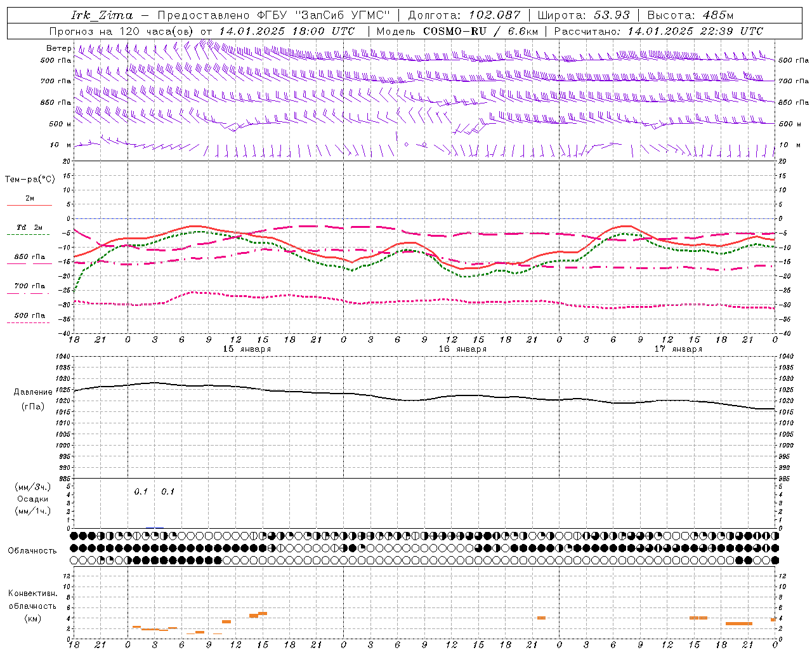Click the "Широта: 53.93" header value
This screenshot has width=812, height=650.
pyautogui.click(x=584, y=15)
